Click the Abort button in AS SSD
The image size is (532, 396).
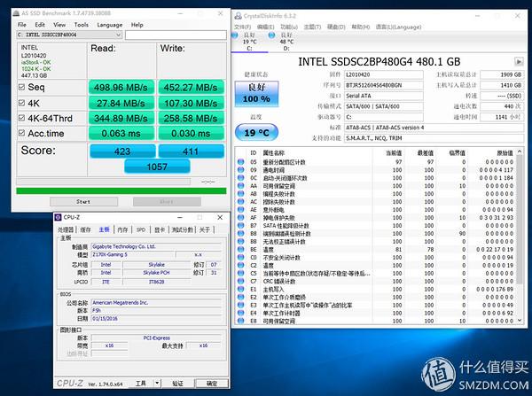tap(167, 202)
